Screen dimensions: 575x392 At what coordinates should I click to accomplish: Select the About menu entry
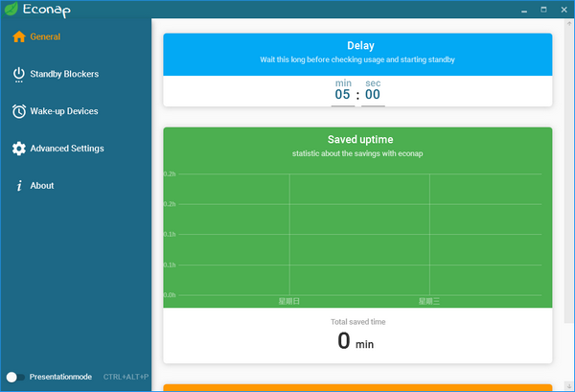click(x=42, y=186)
